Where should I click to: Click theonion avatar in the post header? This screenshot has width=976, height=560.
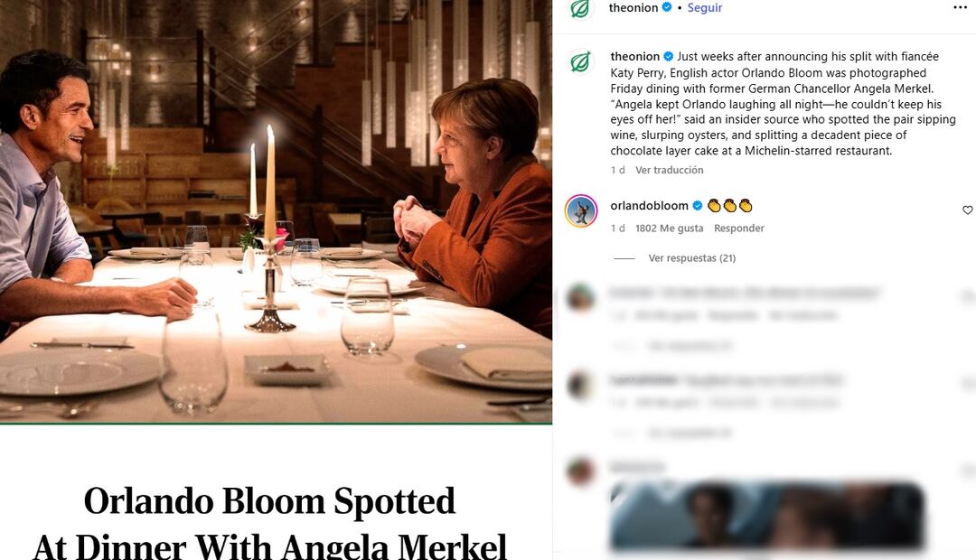click(581, 8)
